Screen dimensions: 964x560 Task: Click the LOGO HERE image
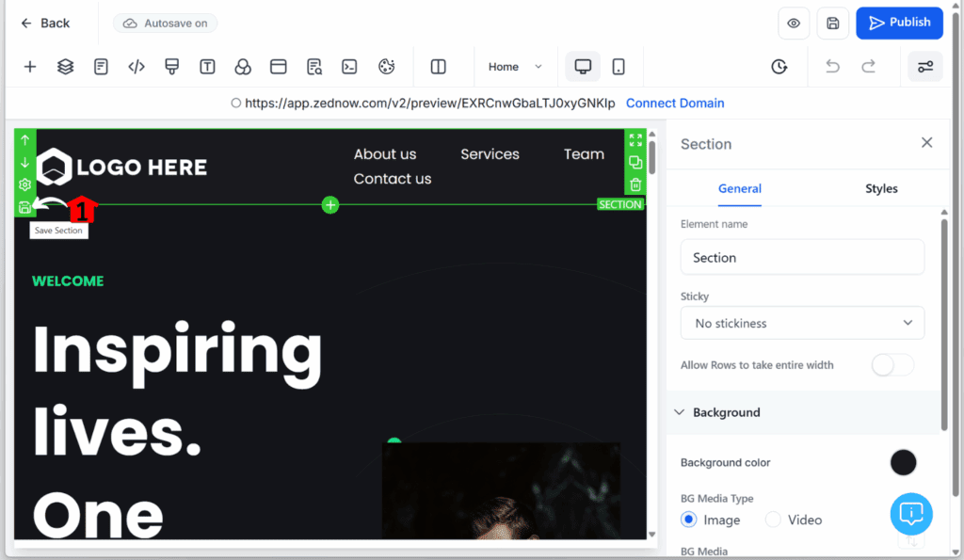(121, 167)
